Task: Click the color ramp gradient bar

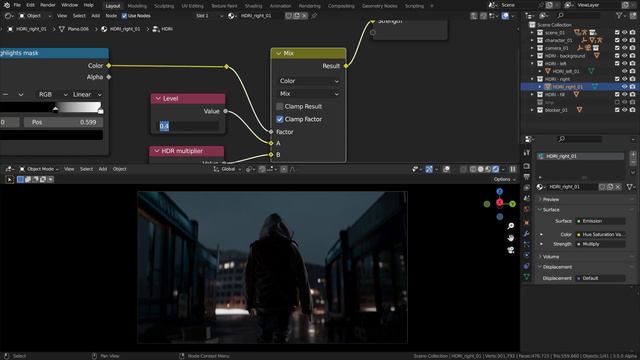Action: tap(51, 107)
